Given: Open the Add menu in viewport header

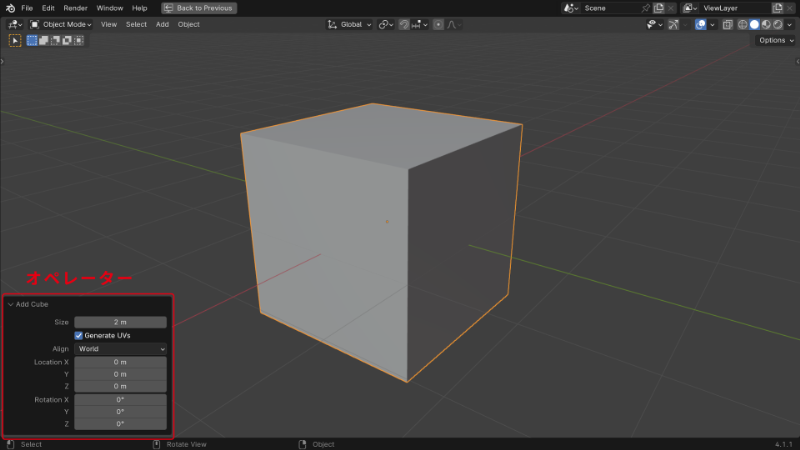Looking at the screenshot, I should point(162,24).
